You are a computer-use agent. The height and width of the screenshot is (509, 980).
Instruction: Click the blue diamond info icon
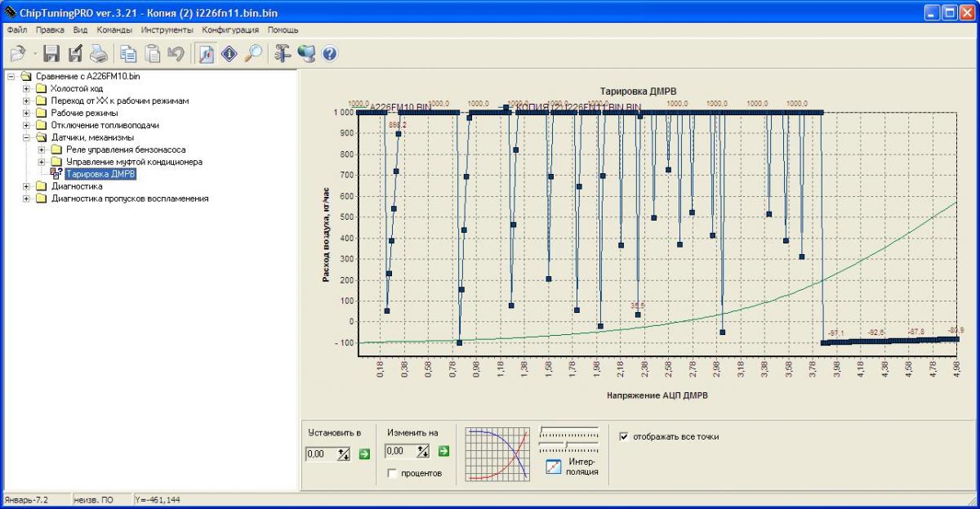(229, 54)
